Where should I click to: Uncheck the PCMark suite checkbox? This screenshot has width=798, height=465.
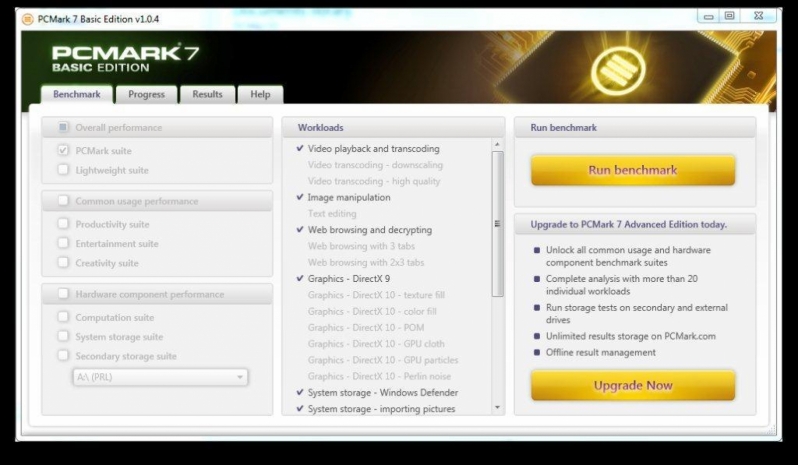[x=63, y=151]
